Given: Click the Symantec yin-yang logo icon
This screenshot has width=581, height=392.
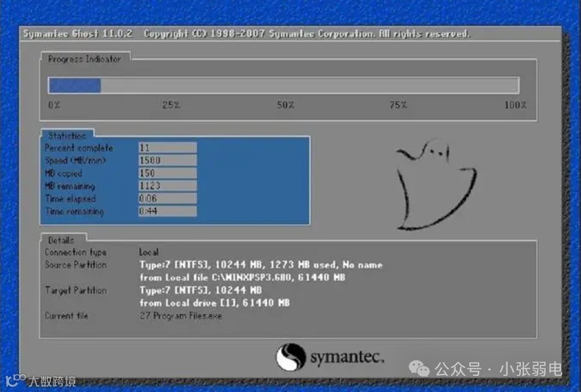Looking at the screenshot, I should 291,357.
